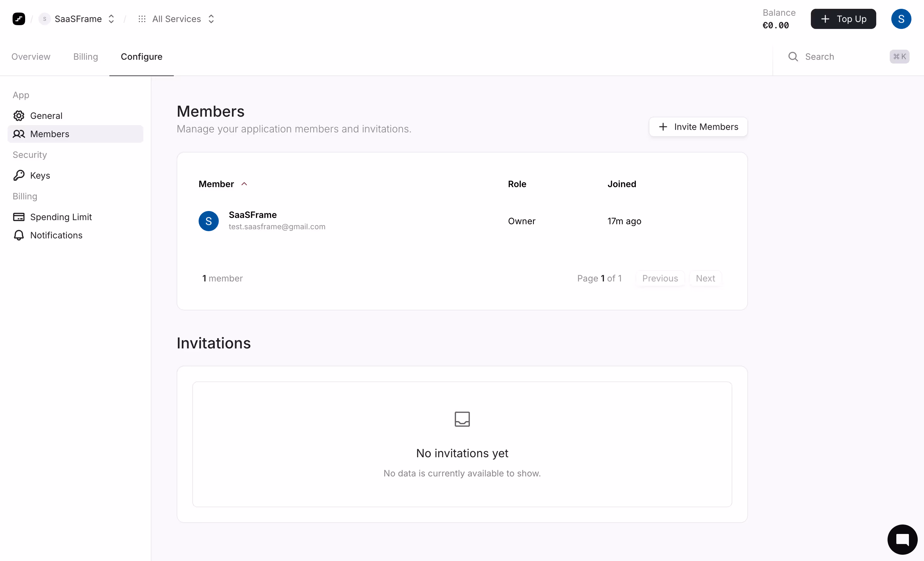
Task: Click the Invite Members button
Action: point(698,127)
